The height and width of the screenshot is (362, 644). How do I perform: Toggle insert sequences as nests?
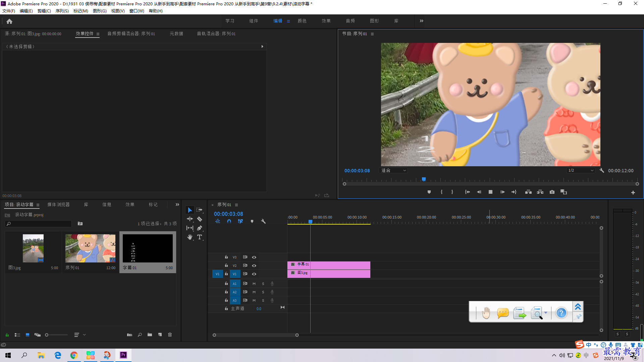(218, 221)
